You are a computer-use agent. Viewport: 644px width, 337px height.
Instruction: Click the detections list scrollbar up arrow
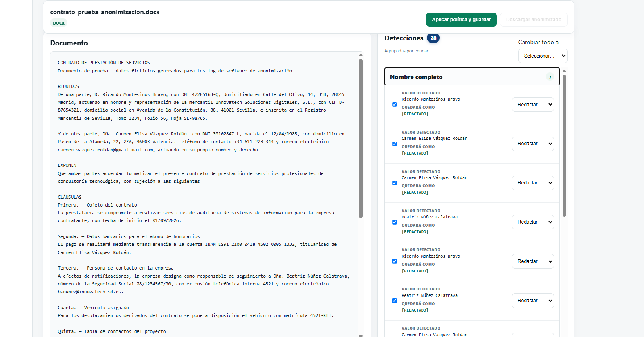pos(564,71)
